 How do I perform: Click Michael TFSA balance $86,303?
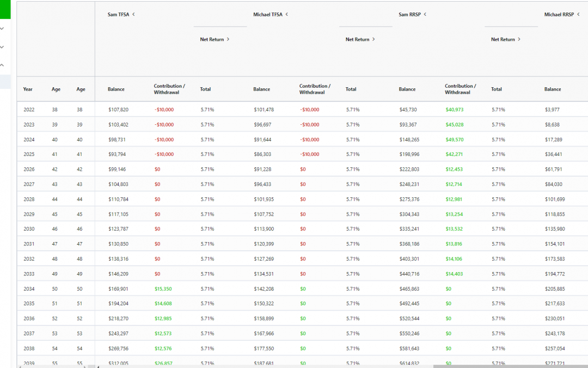[262, 154]
